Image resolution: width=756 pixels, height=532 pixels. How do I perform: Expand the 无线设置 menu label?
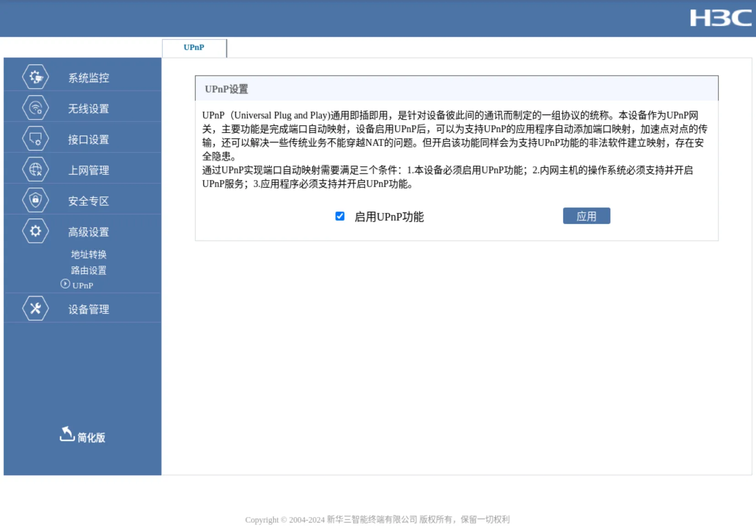(89, 109)
